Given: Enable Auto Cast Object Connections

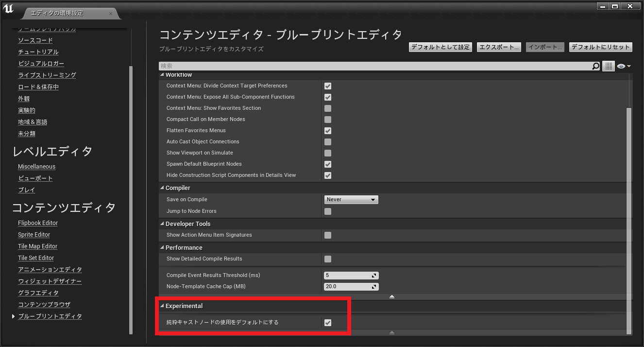Looking at the screenshot, I should pos(328,141).
